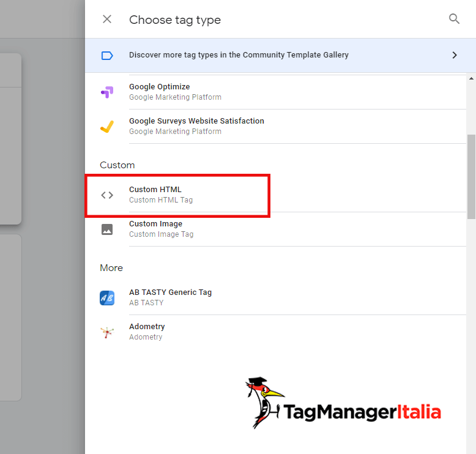Click the Google Optimize icon
This screenshot has width=476, height=454.
[107, 92]
